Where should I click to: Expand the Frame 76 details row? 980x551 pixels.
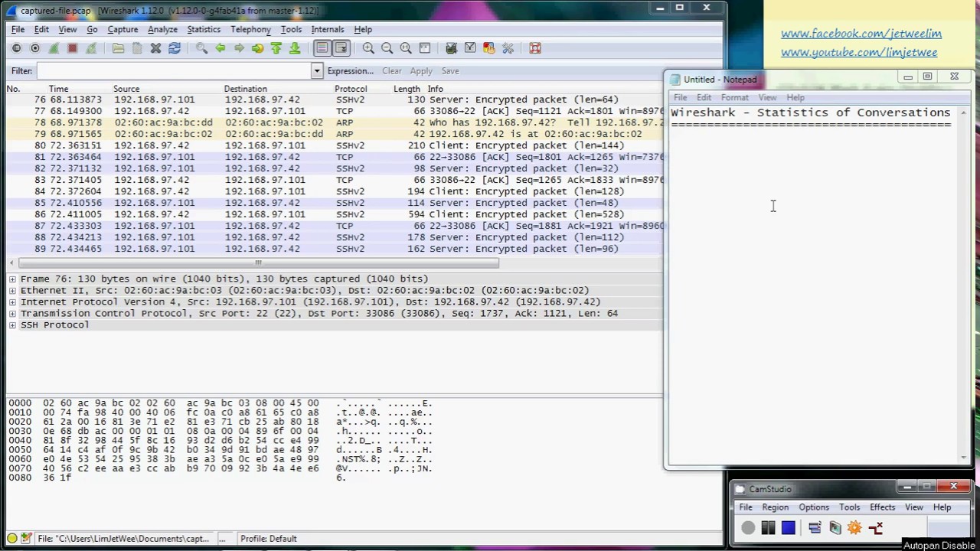pos(12,279)
